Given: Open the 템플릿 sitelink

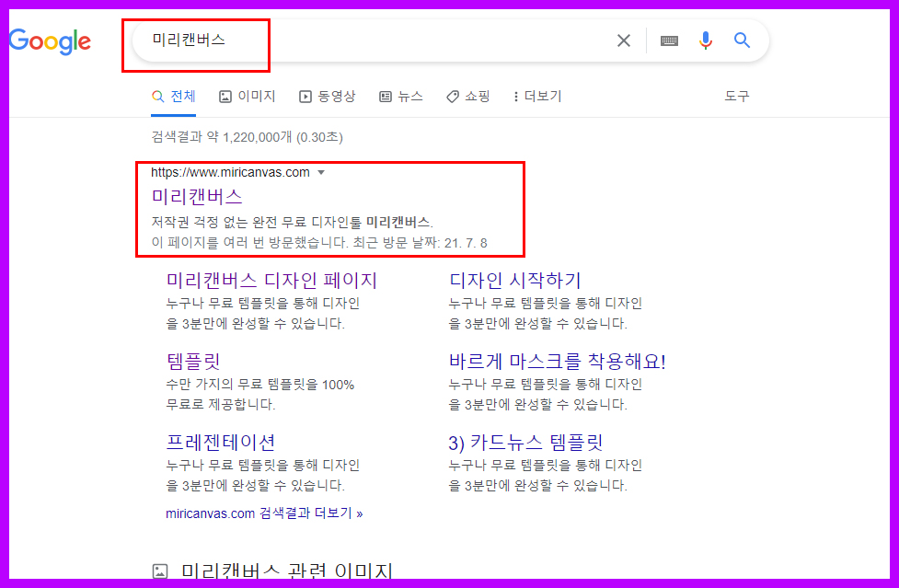Looking at the screenshot, I should coord(193,361).
